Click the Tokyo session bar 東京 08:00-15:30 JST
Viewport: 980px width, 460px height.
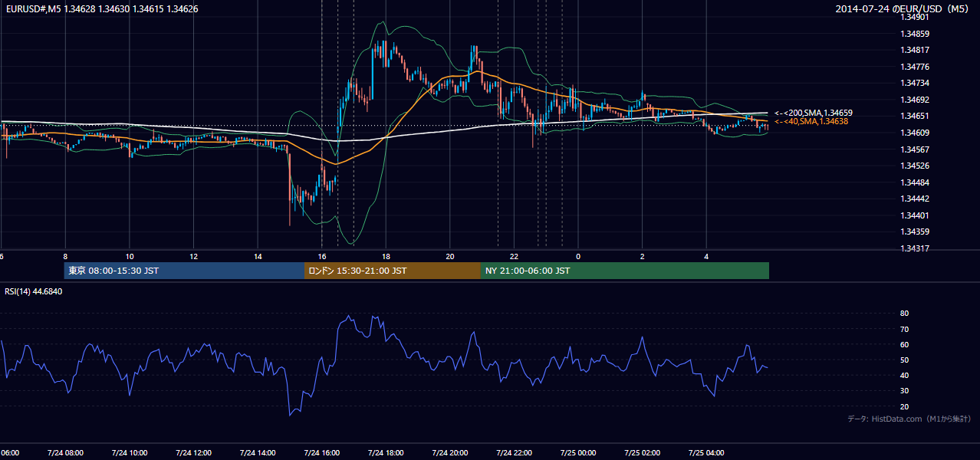click(x=184, y=271)
